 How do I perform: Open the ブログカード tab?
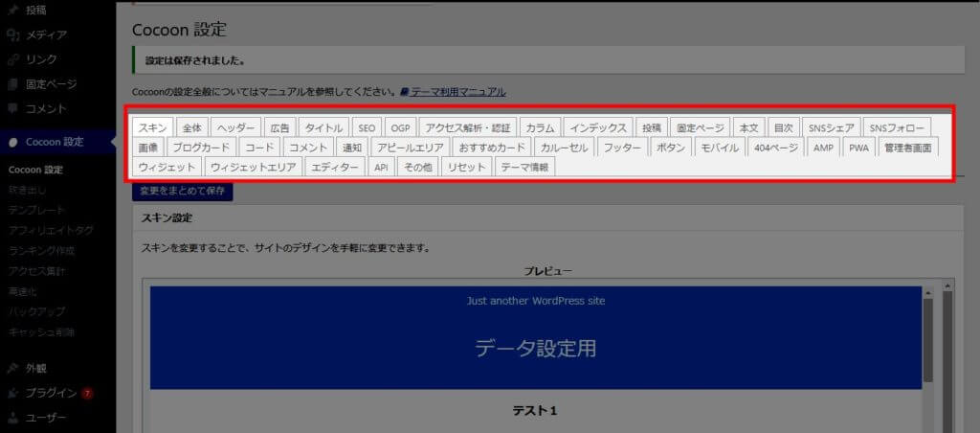click(x=202, y=148)
